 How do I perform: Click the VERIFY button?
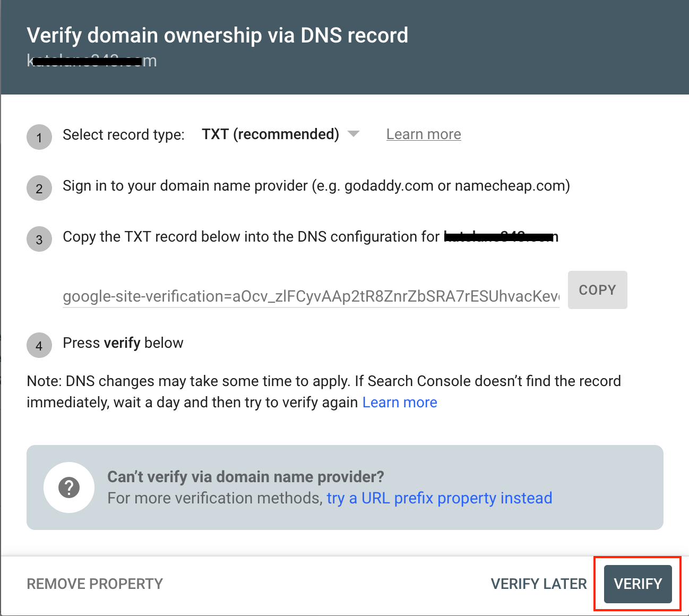click(638, 584)
